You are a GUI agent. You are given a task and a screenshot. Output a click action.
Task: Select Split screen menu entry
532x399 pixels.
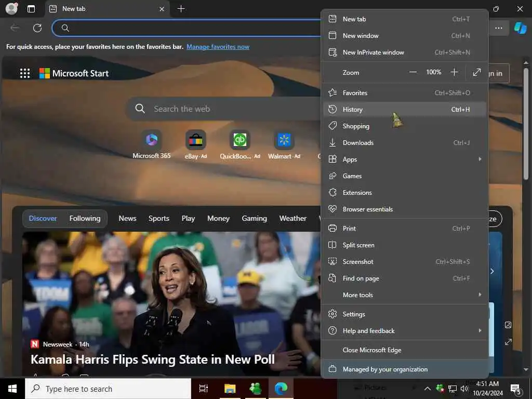[405, 245]
